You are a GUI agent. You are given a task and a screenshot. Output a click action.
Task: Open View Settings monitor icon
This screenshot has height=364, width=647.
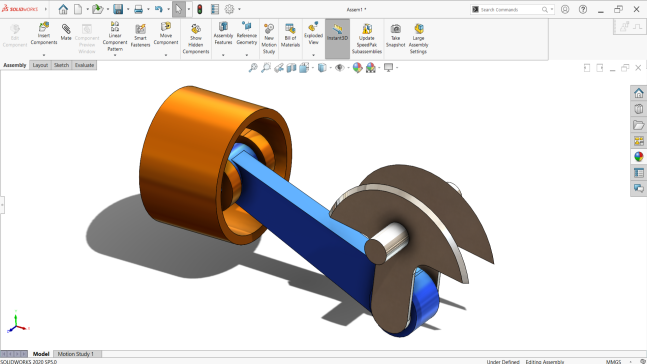[388, 68]
